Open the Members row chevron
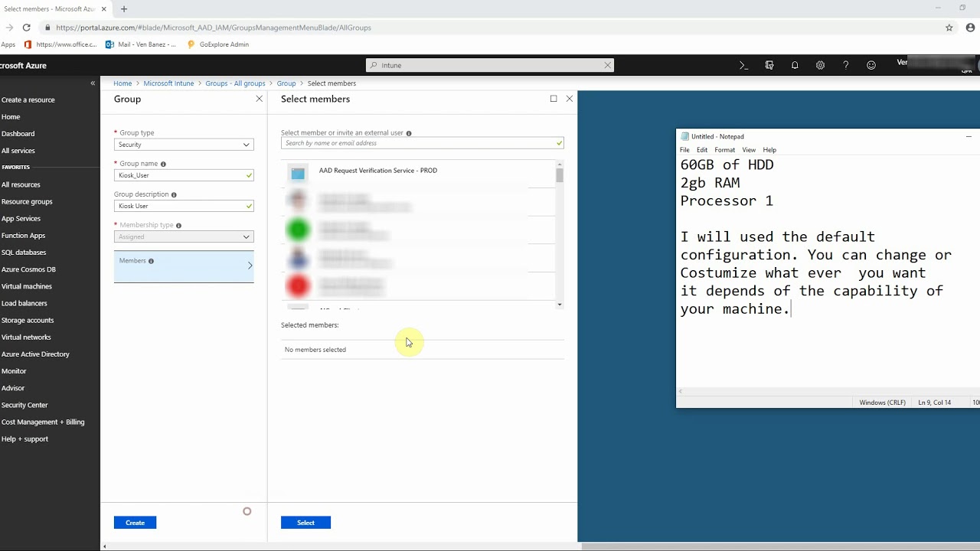This screenshot has height=551, width=980. (250, 266)
